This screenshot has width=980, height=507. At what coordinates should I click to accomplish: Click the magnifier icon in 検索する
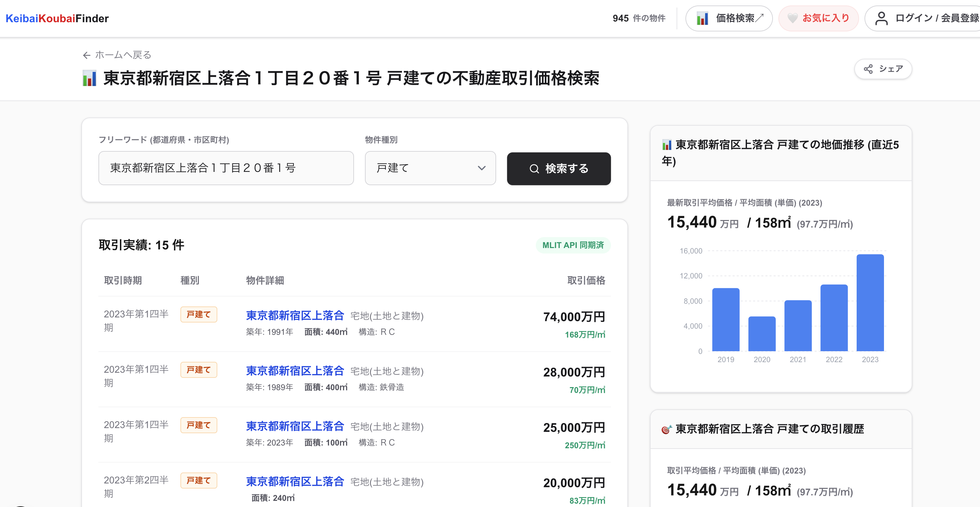[534, 168]
